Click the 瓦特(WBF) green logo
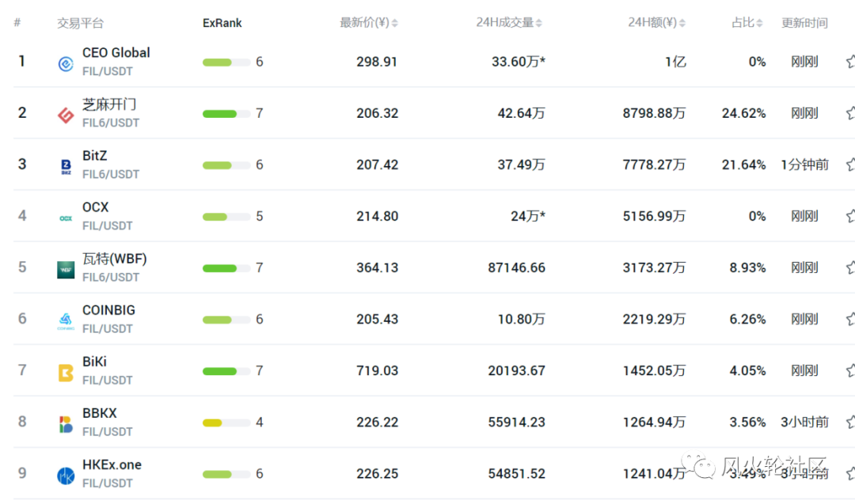The height and width of the screenshot is (504, 855). click(x=66, y=270)
